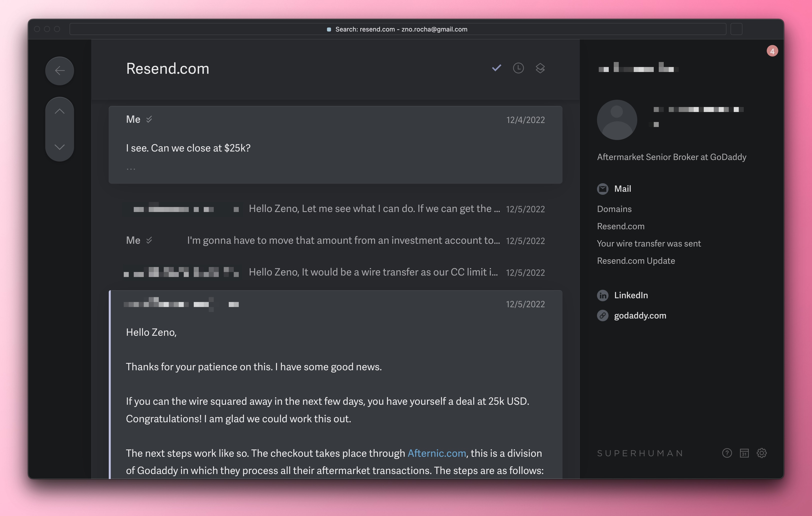Screen dimensions: 812x516
Task: Open 'Your wire transfer was sent' thread
Action: pos(649,243)
